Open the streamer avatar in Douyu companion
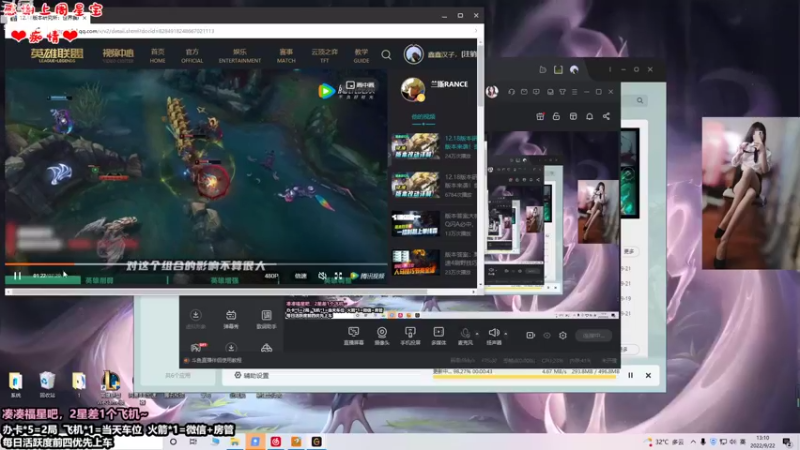 tap(492, 92)
